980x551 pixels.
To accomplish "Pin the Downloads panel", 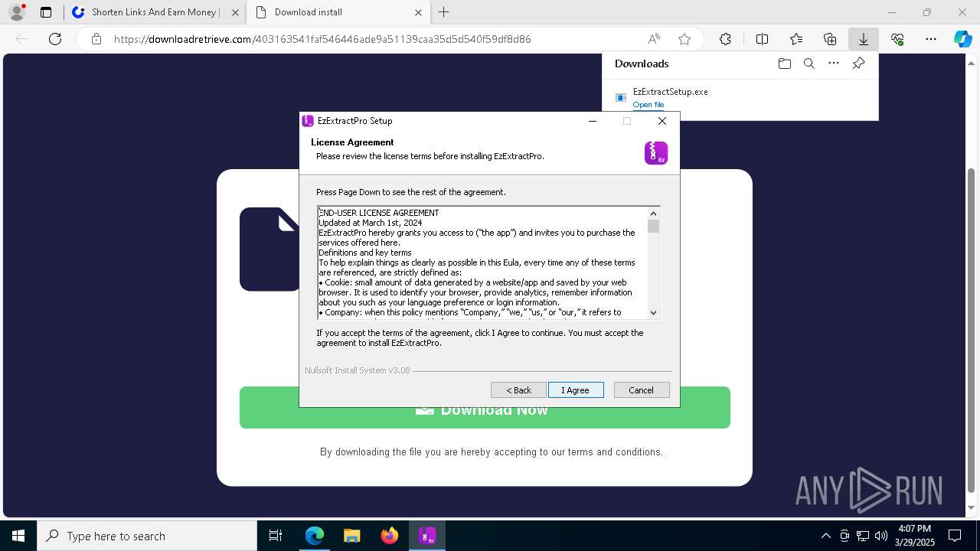I will click(x=858, y=64).
